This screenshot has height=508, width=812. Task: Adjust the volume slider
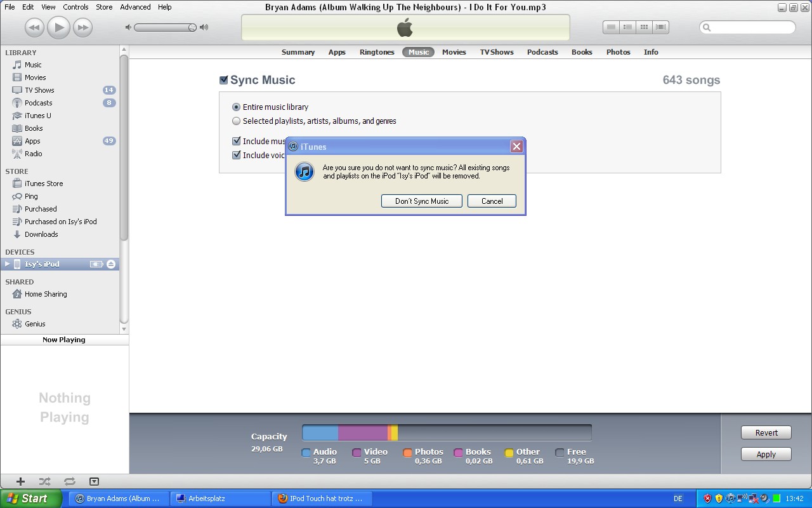166,27
